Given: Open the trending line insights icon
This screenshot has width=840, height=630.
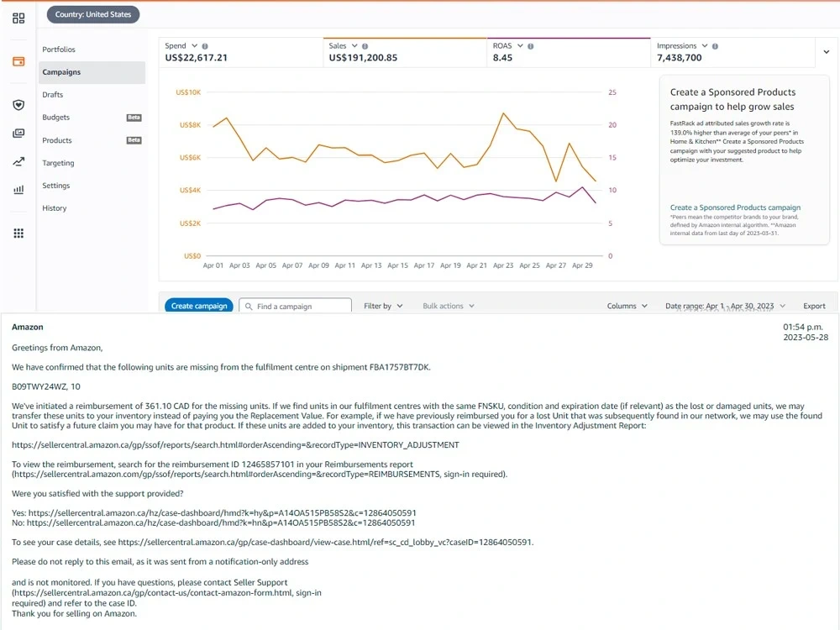Looking at the screenshot, I should [x=18, y=161].
